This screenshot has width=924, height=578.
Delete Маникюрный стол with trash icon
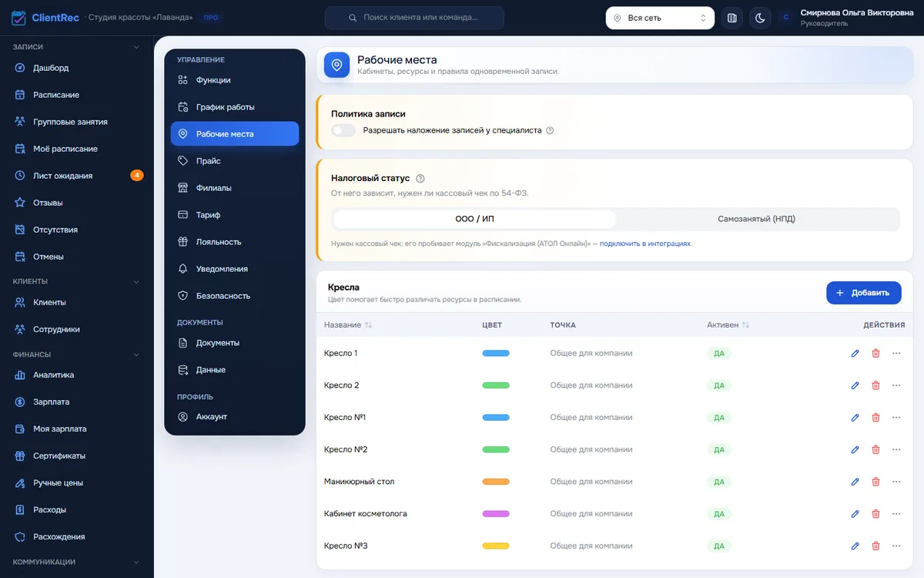pyautogui.click(x=875, y=482)
